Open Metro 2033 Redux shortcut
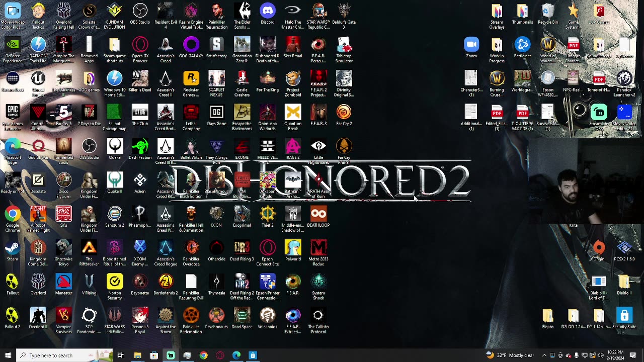This screenshot has width=644, height=362. (x=318, y=252)
